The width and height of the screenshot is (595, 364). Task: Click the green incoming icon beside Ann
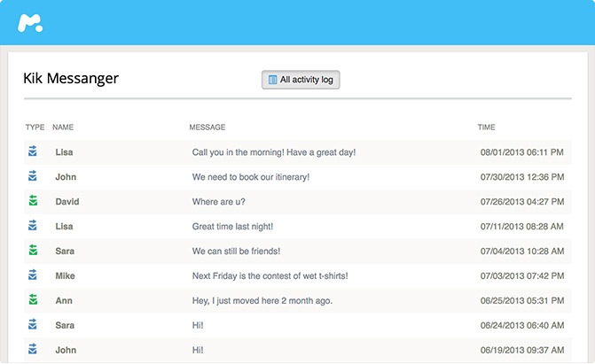coord(33,299)
